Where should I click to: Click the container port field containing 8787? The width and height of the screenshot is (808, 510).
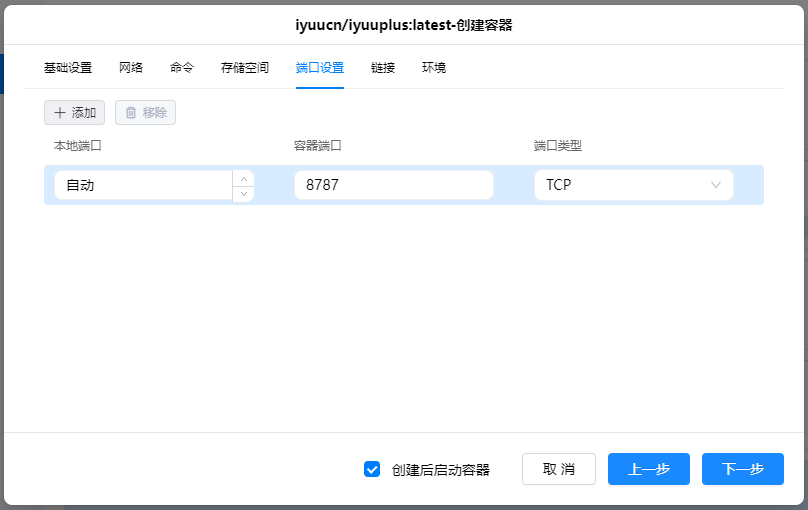[393, 185]
